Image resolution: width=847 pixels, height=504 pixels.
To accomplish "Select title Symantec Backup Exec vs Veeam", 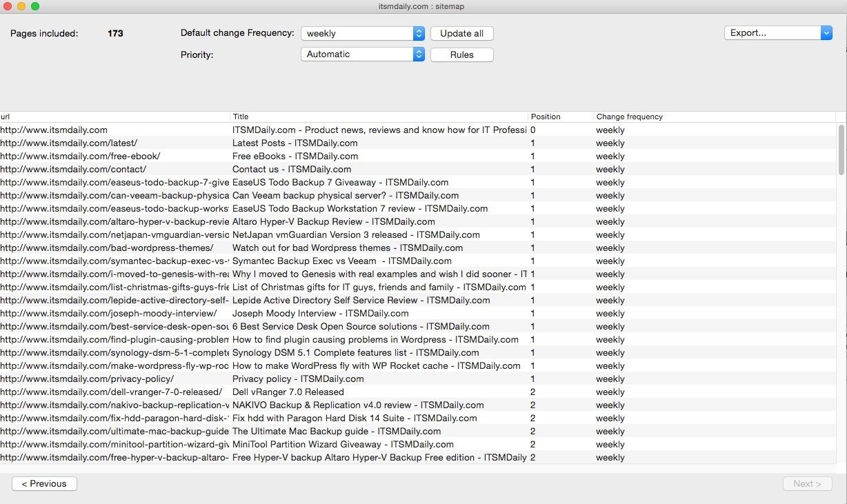I will tap(342, 261).
